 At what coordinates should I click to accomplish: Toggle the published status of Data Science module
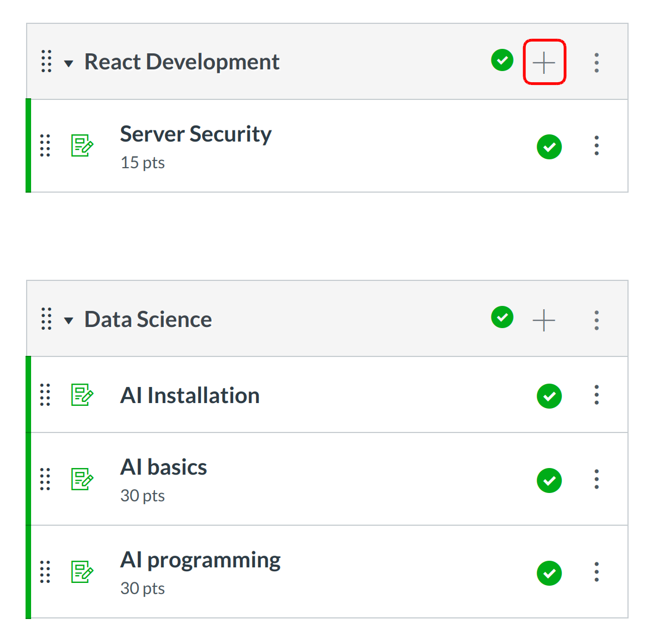[x=502, y=317]
